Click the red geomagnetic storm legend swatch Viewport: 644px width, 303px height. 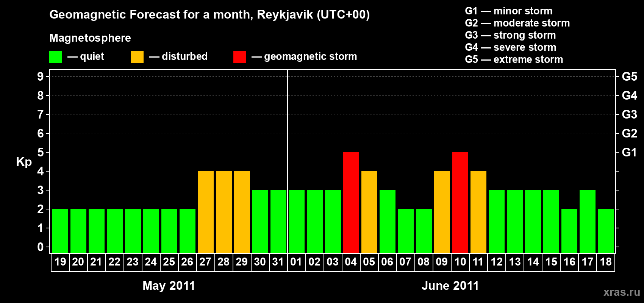click(239, 57)
